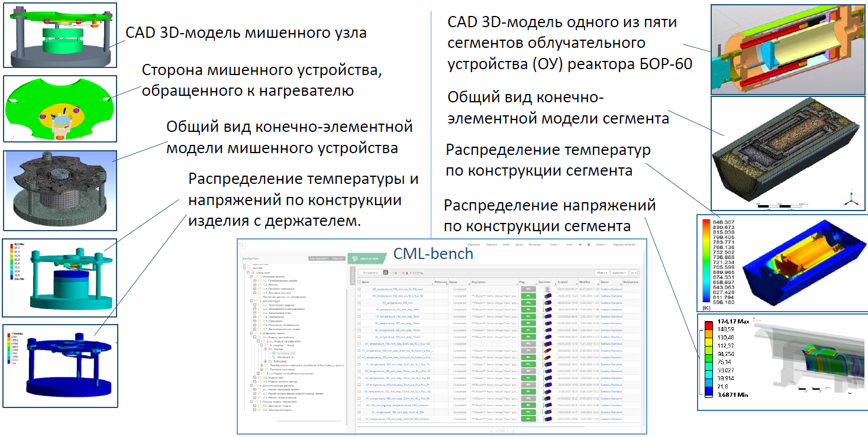Image resolution: width=868 pixels, height=437 pixels.
Task: Click the chat messages icon in top bar
Action: pyautogui.click(x=580, y=244)
